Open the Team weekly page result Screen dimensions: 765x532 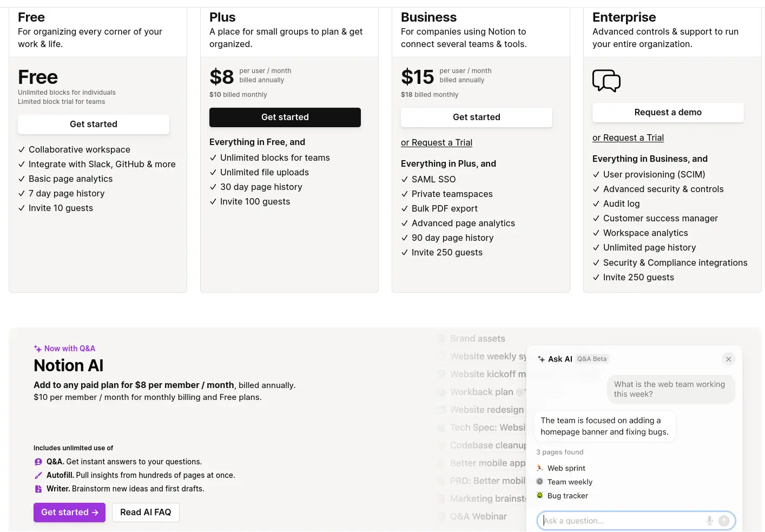click(x=564, y=482)
